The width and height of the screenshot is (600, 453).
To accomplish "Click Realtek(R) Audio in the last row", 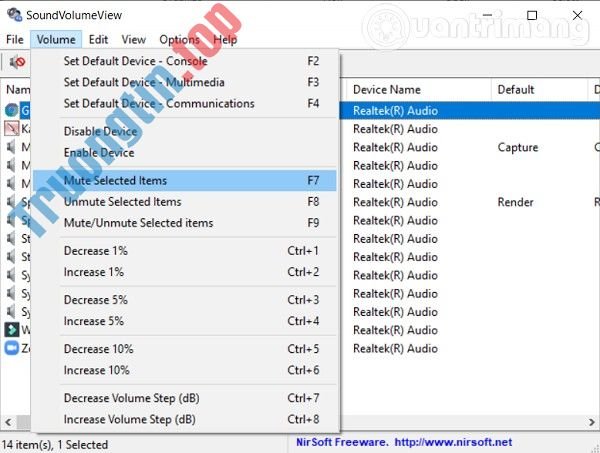I will [395, 349].
